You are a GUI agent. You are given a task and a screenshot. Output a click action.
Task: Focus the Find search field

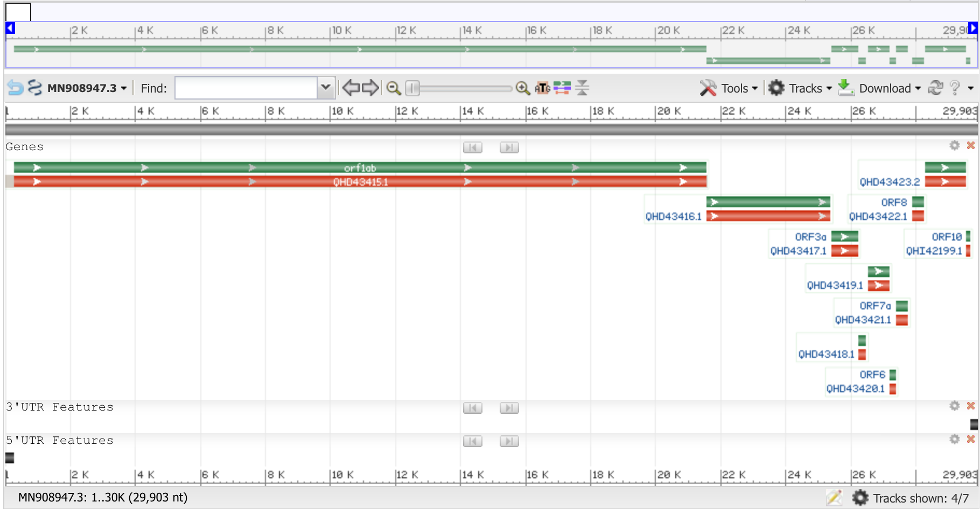(246, 88)
